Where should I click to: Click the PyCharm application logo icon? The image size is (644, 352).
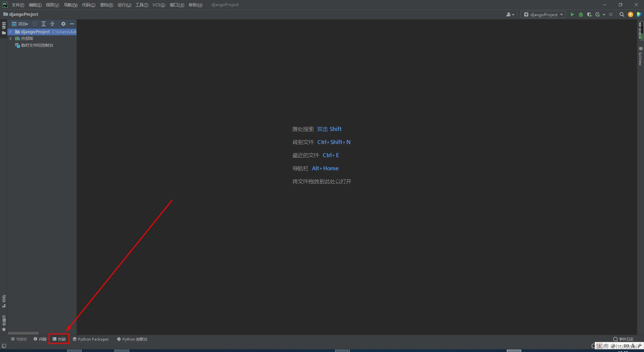[5, 5]
